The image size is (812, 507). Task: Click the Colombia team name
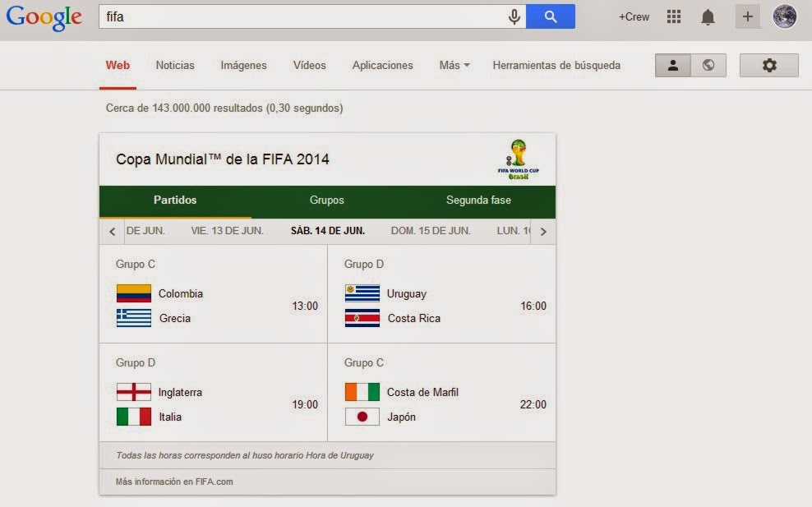pyautogui.click(x=181, y=293)
